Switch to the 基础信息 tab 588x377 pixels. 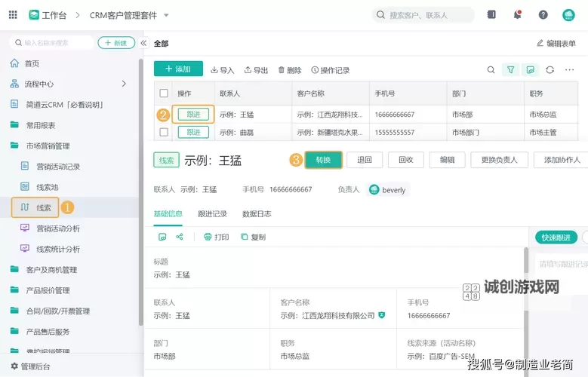tap(168, 213)
